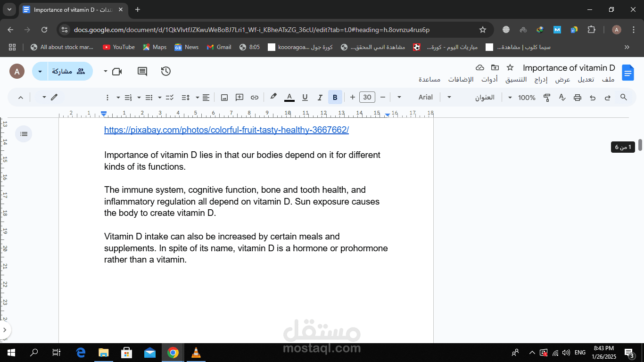Open the Google Docs home icon
This screenshot has height=362, width=644.
628,73
